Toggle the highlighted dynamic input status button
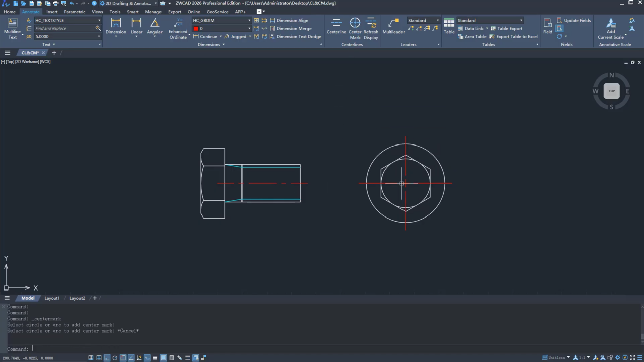 coord(147,358)
